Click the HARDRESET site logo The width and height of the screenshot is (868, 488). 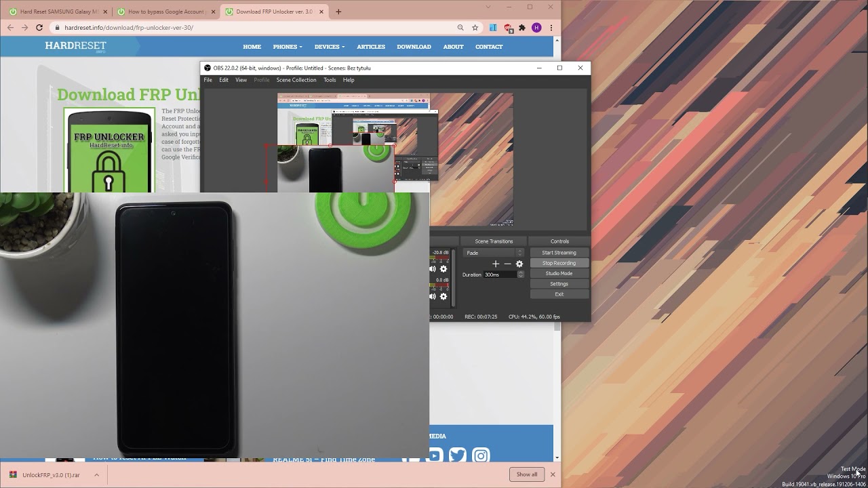(x=75, y=47)
